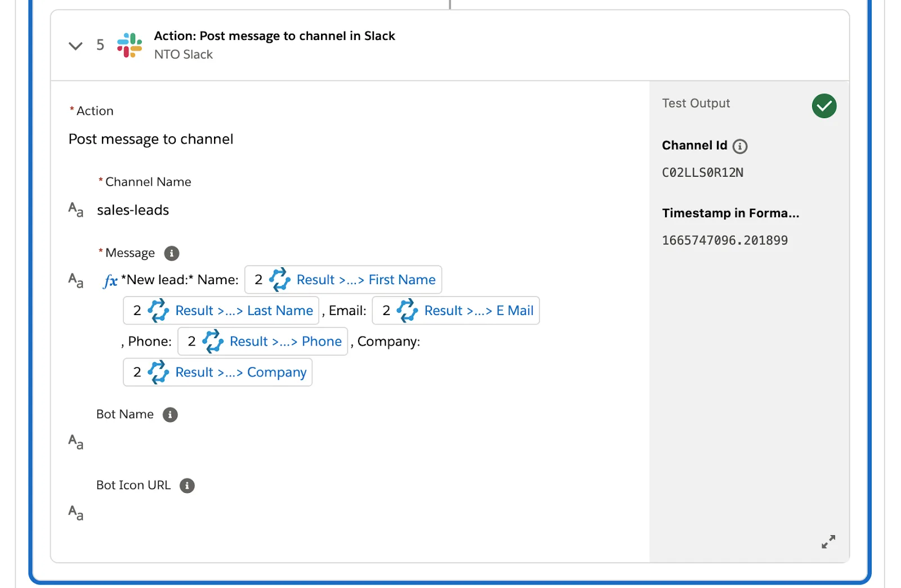This screenshot has height=588, width=901.
Task: Click the green test success checkmark
Action: pos(824,106)
